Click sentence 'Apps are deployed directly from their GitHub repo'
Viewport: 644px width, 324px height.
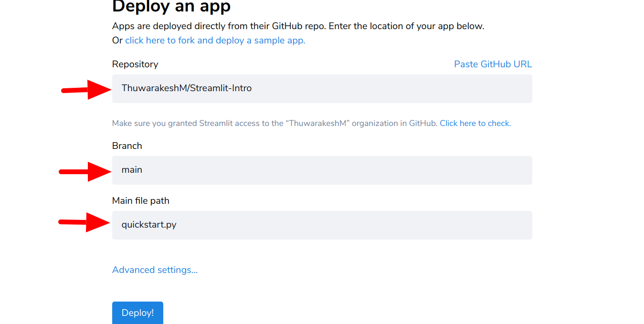pyautogui.click(x=219, y=26)
